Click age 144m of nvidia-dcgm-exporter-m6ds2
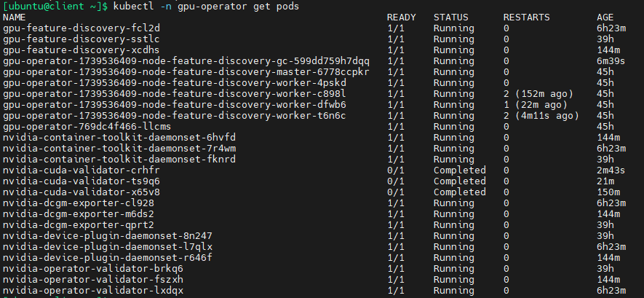This screenshot has width=644, height=298. (x=608, y=214)
